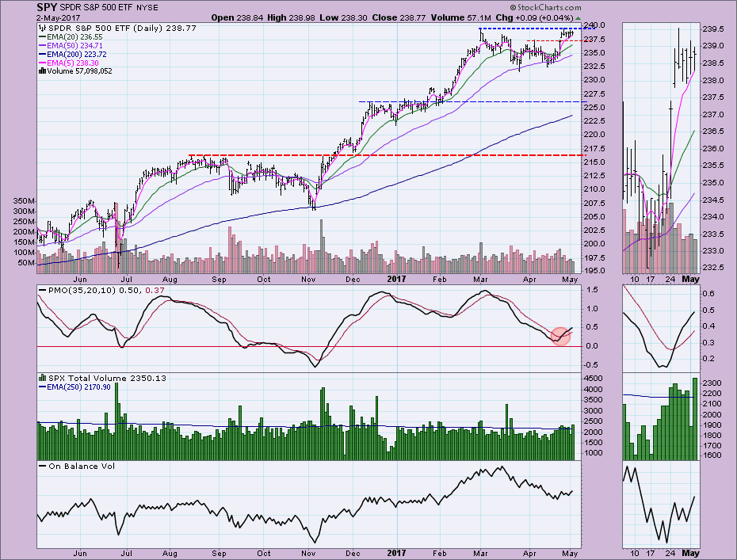
Task: Click the Low 238.30 value
Action: point(344,18)
